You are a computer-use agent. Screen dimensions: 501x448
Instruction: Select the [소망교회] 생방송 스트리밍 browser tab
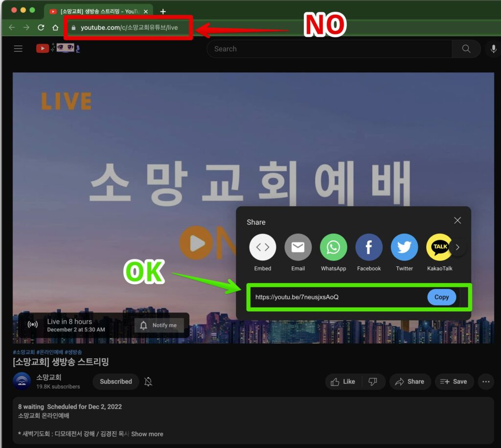click(98, 12)
